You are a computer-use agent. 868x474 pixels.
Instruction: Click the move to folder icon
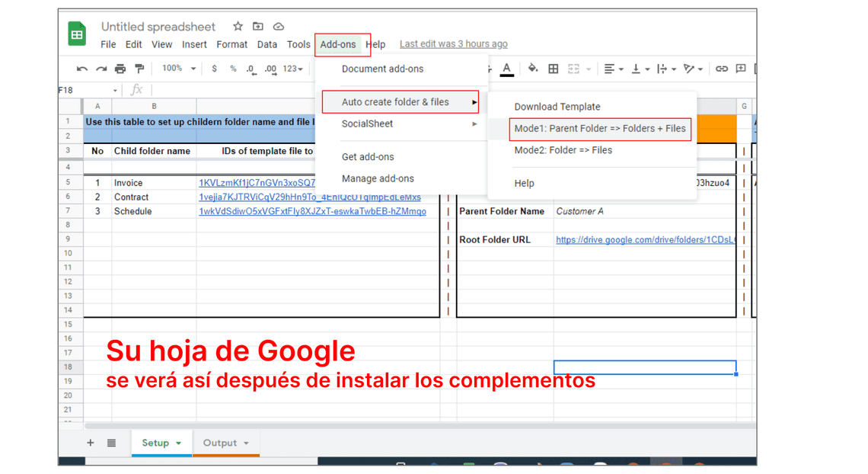(x=258, y=27)
